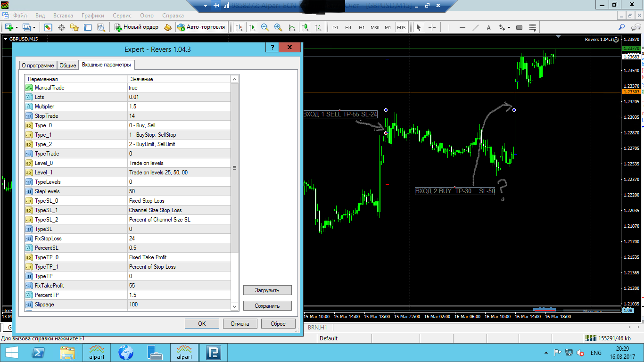Open new chart dropdown arrow
The width and height of the screenshot is (644, 362).
[x=17, y=27]
